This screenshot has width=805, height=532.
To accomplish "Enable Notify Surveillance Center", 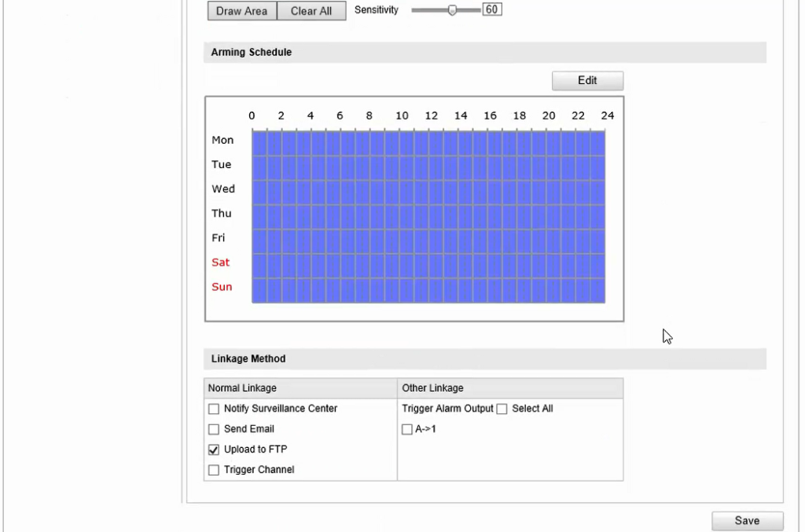I will [213, 409].
